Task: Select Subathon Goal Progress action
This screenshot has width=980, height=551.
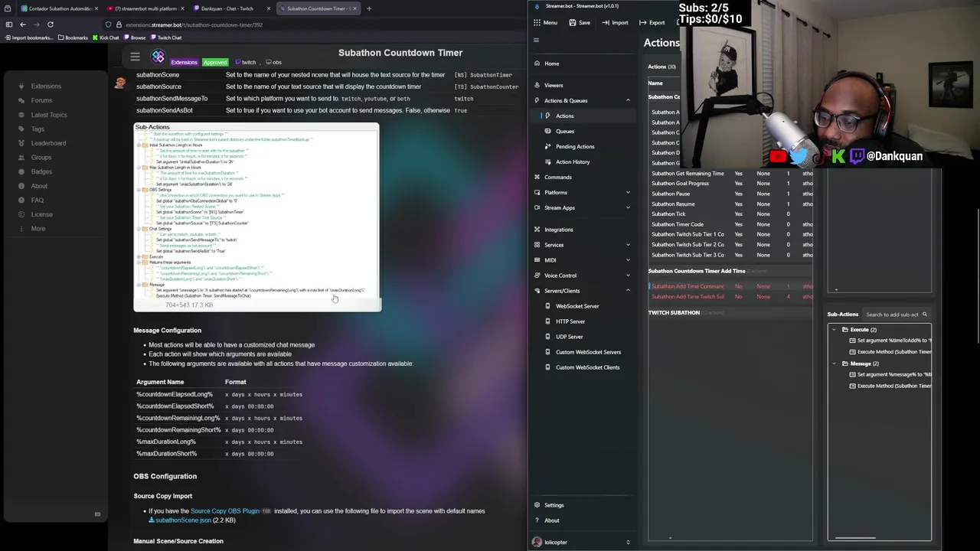Action: (x=730, y=184)
